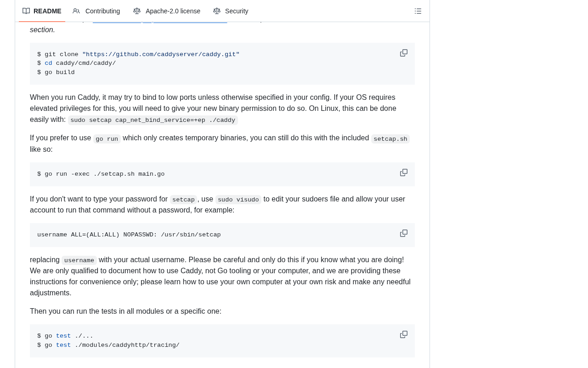The height and width of the screenshot is (368, 588).
Task: Open the Contributing tab
Action: point(96,11)
